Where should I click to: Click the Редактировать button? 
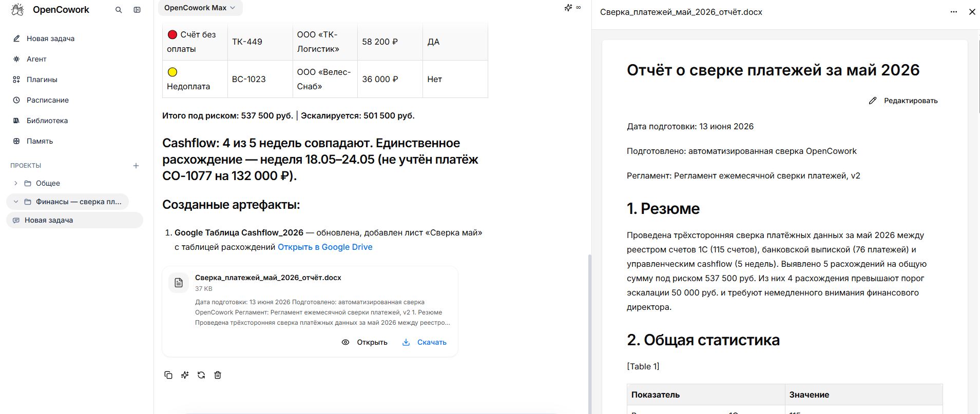(x=903, y=101)
